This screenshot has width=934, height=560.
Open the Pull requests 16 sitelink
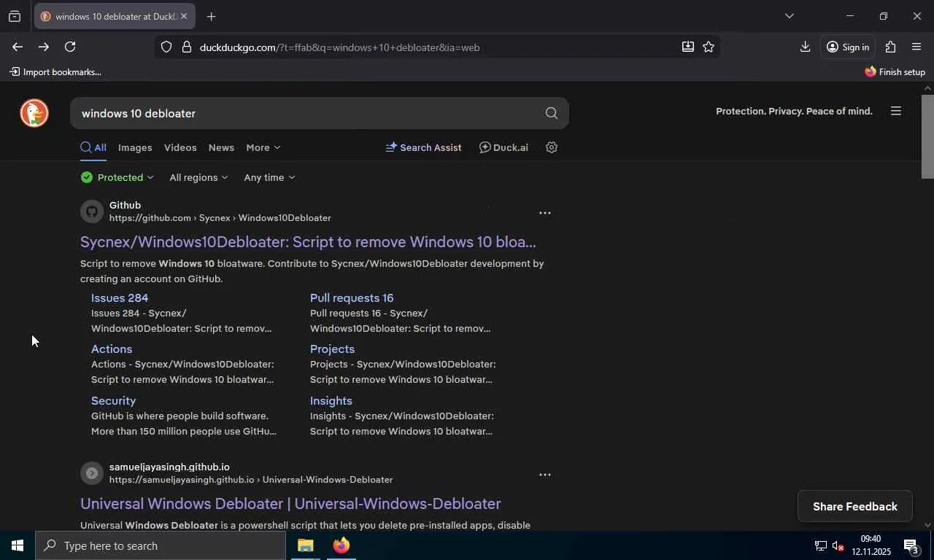click(x=352, y=297)
